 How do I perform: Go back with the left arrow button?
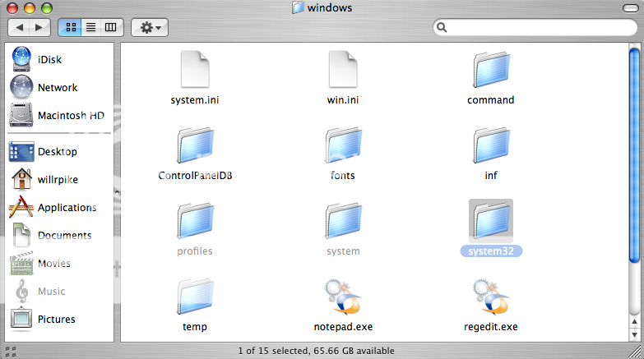tap(19, 27)
